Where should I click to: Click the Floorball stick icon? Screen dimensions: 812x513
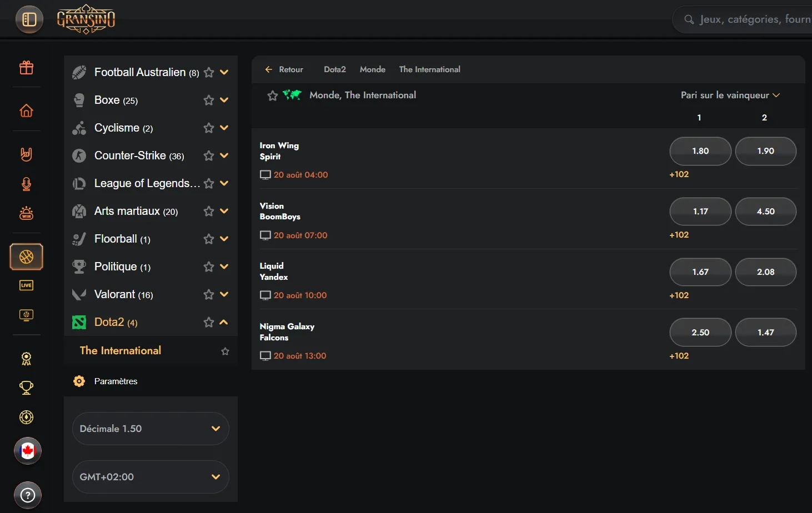point(79,239)
